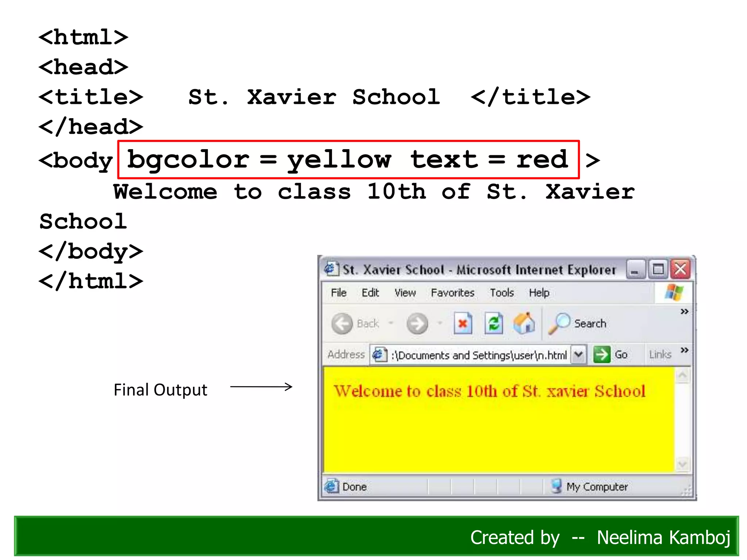Click the Refresh page icon

(x=494, y=323)
